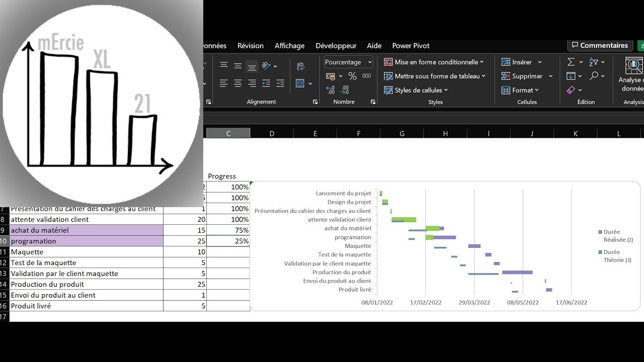Image resolution: width=644 pixels, height=362 pixels.
Task: Open the Affichage ribbon tab
Action: [x=289, y=45]
